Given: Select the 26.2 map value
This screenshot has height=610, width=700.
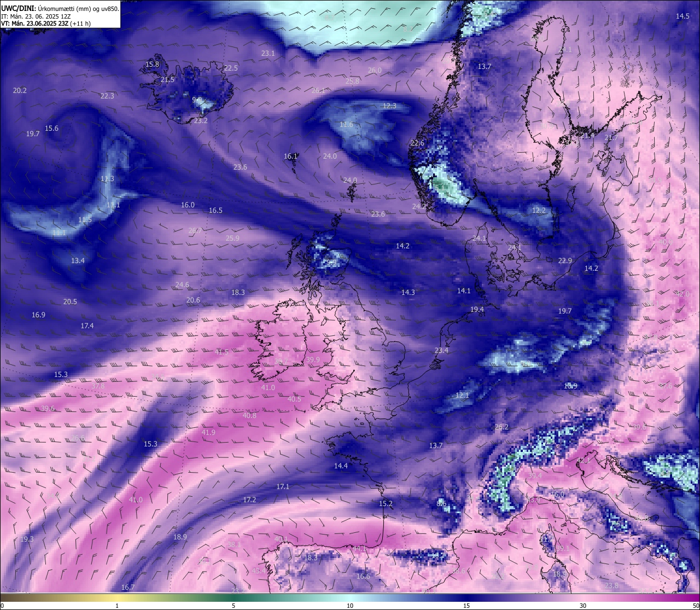Looking at the screenshot, I should coord(501,427).
